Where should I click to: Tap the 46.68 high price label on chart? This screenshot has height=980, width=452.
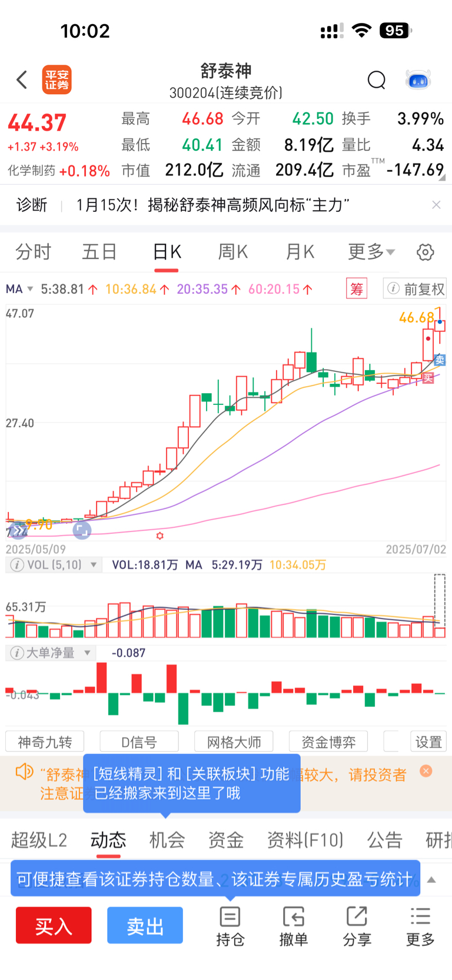pyautogui.click(x=416, y=318)
